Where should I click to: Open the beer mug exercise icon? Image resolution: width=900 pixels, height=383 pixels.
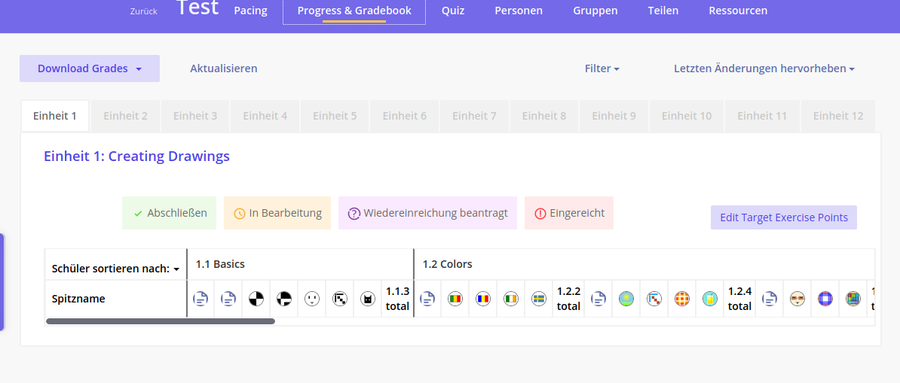pos(710,299)
